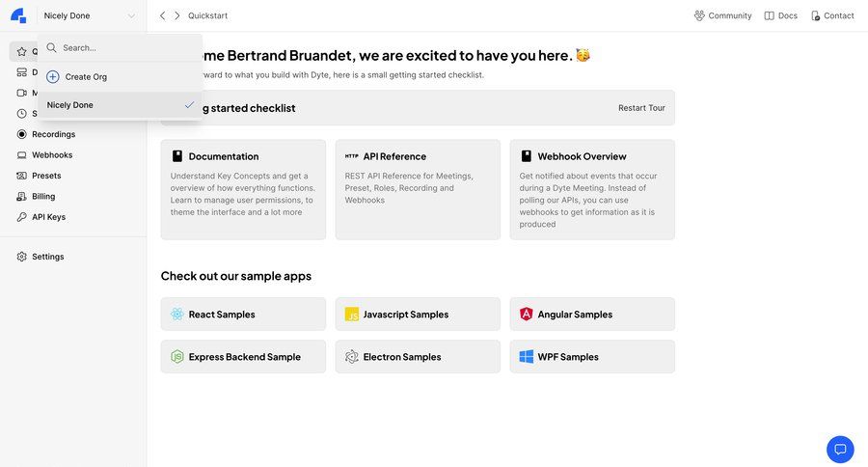The height and width of the screenshot is (467, 868).
Task: Click the Quickstart star icon in sidebar
Action: pos(21,51)
